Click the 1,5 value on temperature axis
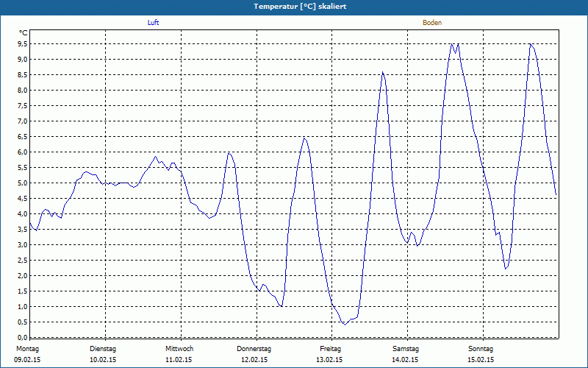 (x=22, y=291)
